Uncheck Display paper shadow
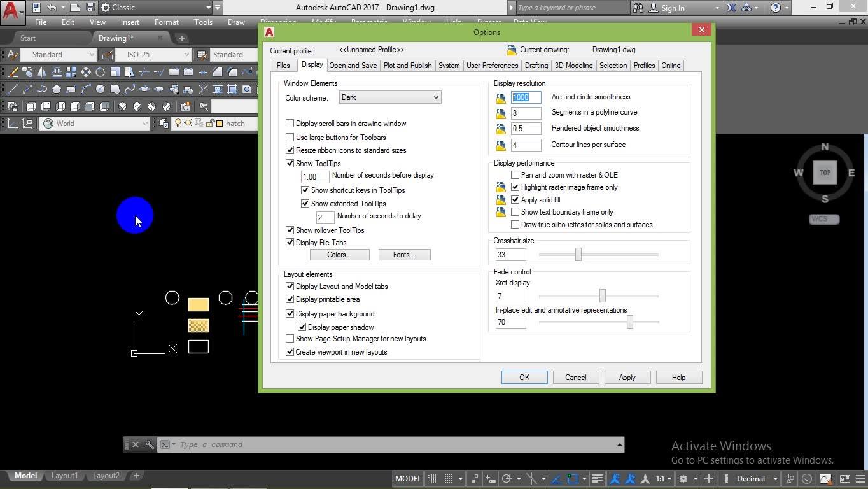The image size is (868, 489). pos(302,327)
